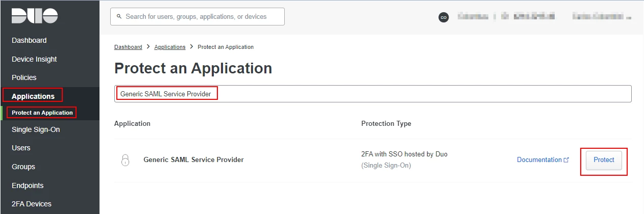644x214 pixels.
Task: Click Protect an Application breadcrumb text
Action: tap(226, 47)
